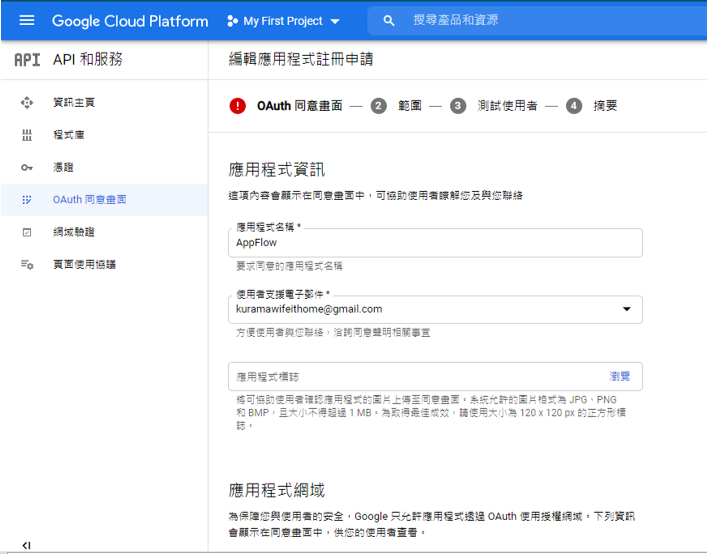Viewport: 707px width, 554px height.
Task: Click the 程式庫 library icon
Action: tap(27, 135)
